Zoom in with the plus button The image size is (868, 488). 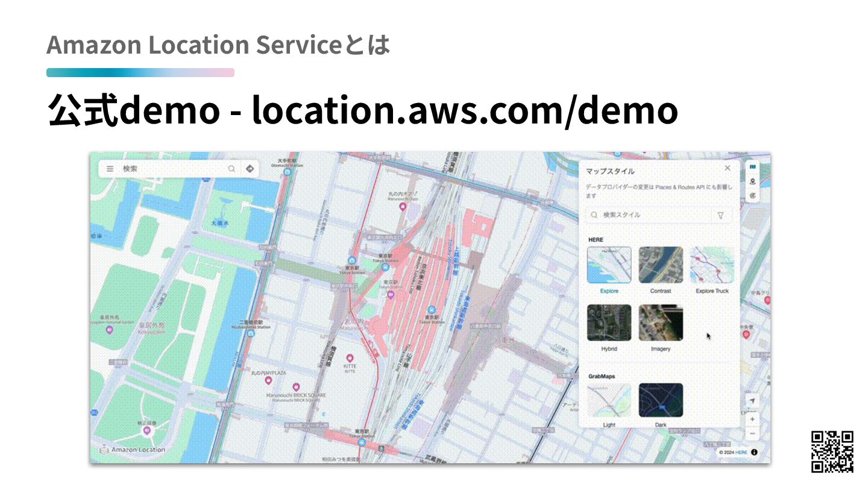(752, 419)
